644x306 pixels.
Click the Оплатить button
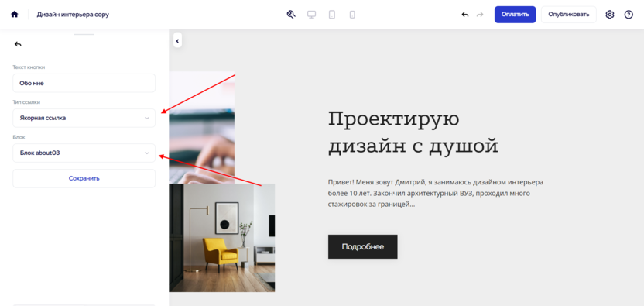pos(515,15)
